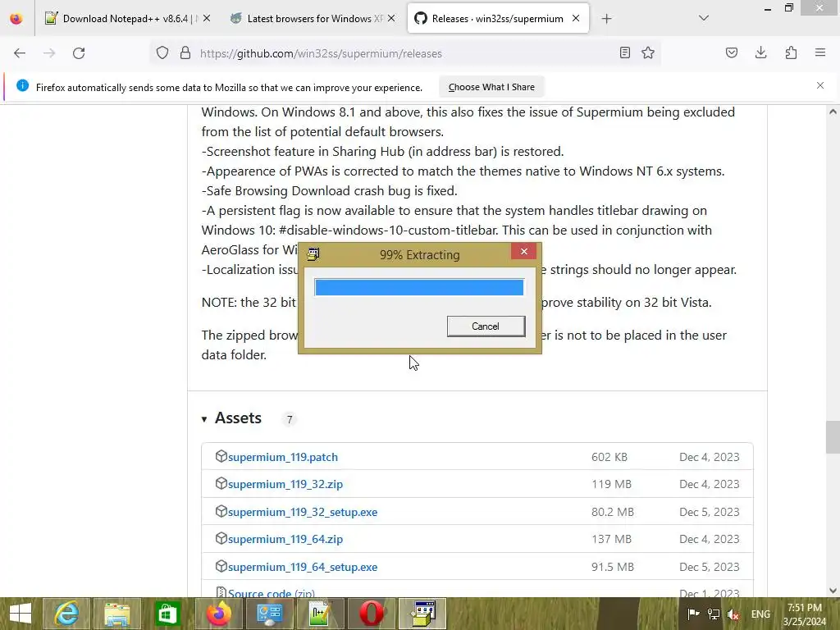Click the extraction progress bar

419,287
